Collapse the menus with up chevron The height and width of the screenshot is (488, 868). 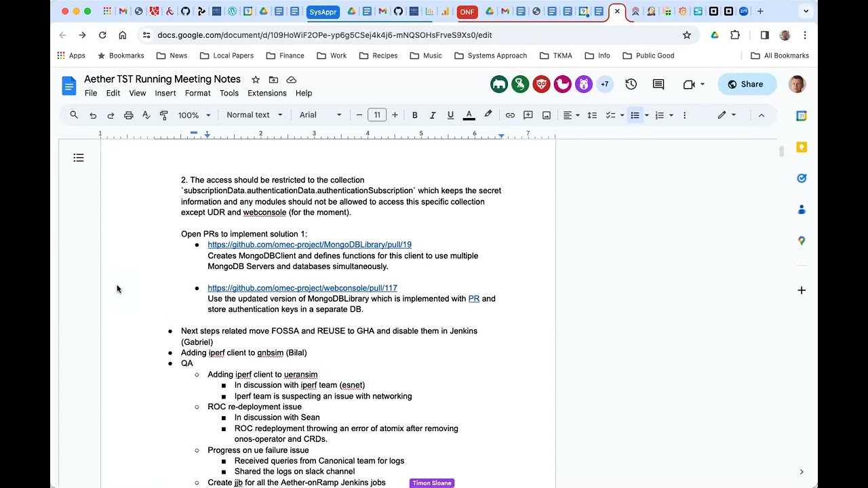(x=762, y=115)
